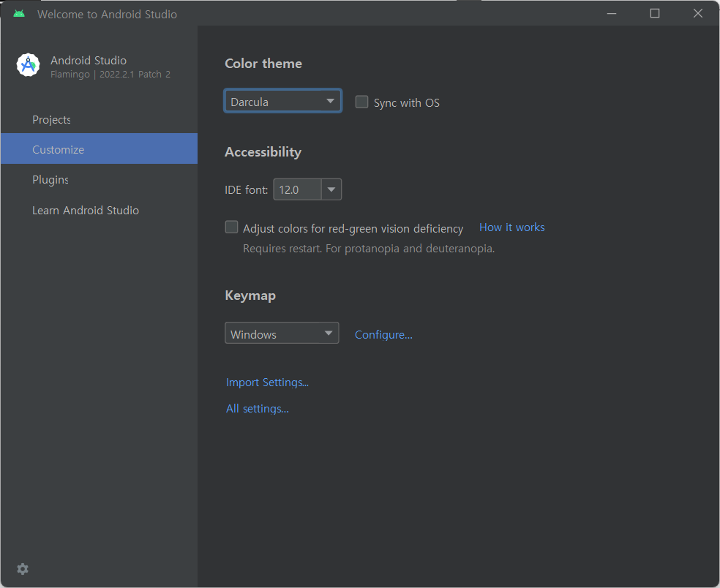Image resolution: width=720 pixels, height=588 pixels.
Task: Open the Darcula color theme dropdown
Action: click(283, 101)
